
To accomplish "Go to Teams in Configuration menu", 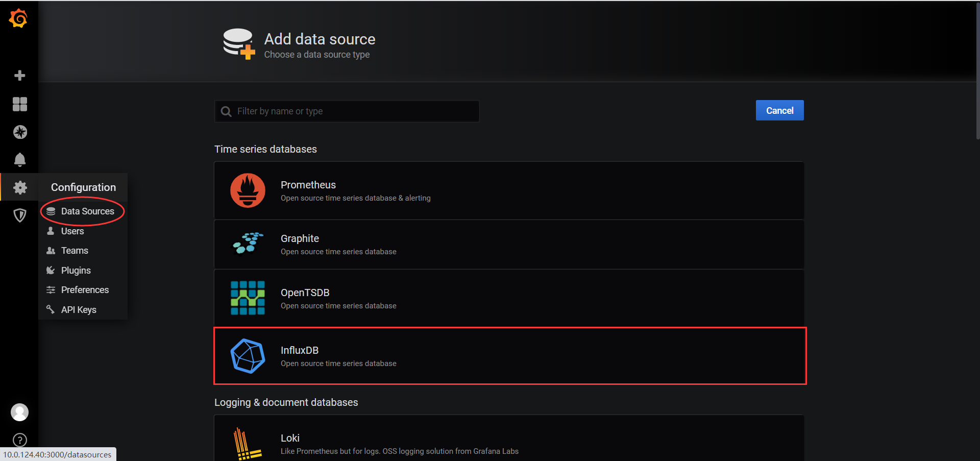I will 75,251.
